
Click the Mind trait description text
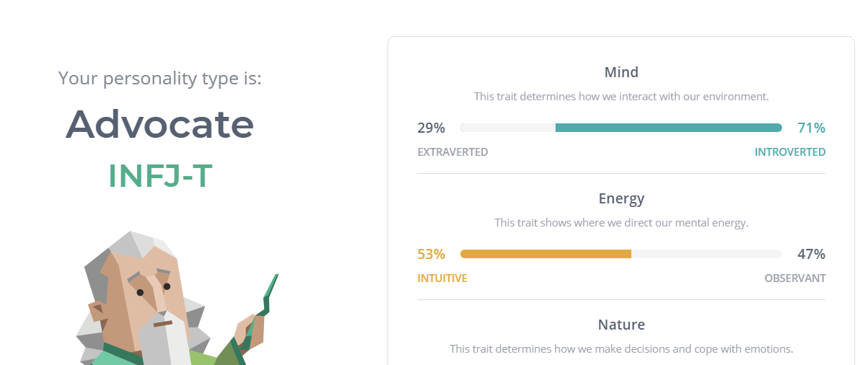pos(621,96)
